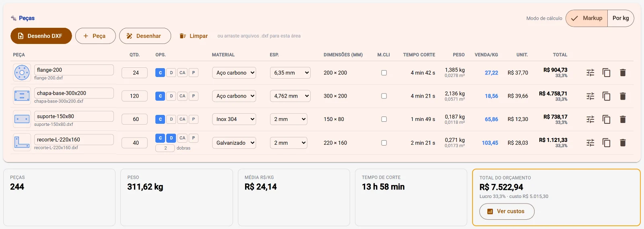Click the suporte-150x80 part thumbnail
This screenshot has height=229, width=644.
pyautogui.click(x=22, y=119)
